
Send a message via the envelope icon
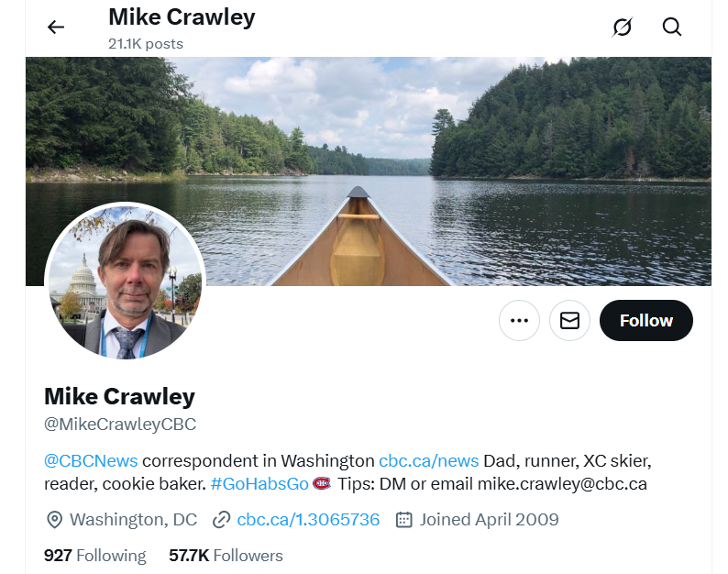coord(569,320)
